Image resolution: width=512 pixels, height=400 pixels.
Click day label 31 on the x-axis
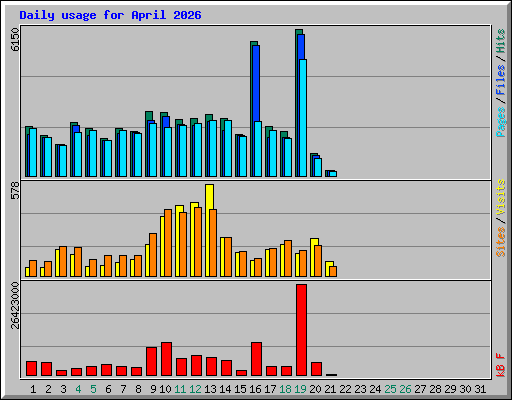[480, 389]
